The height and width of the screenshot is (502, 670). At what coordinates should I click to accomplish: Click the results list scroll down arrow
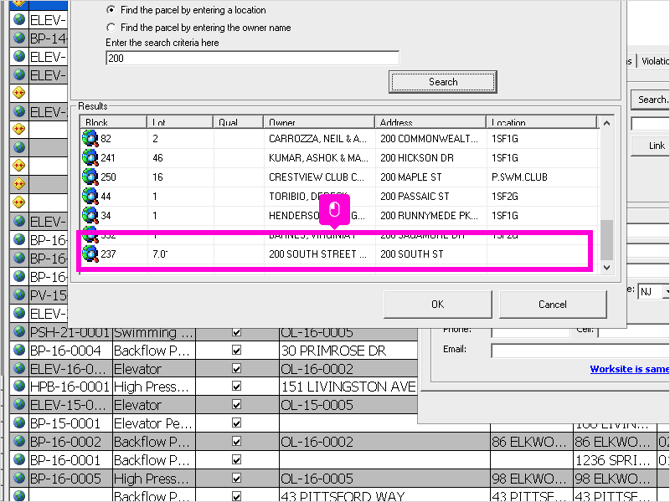[x=607, y=267]
